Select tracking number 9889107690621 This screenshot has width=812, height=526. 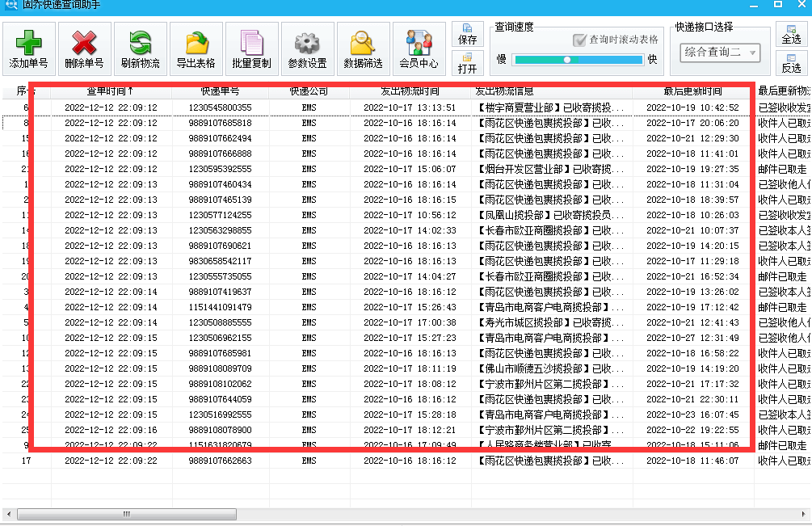(x=220, y=246)
